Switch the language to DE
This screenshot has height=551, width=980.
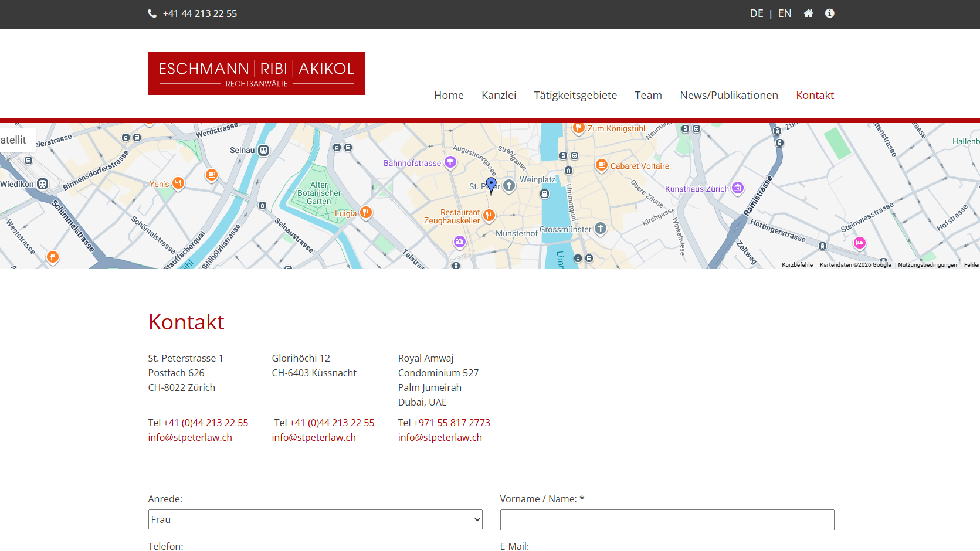click(757, 13)
